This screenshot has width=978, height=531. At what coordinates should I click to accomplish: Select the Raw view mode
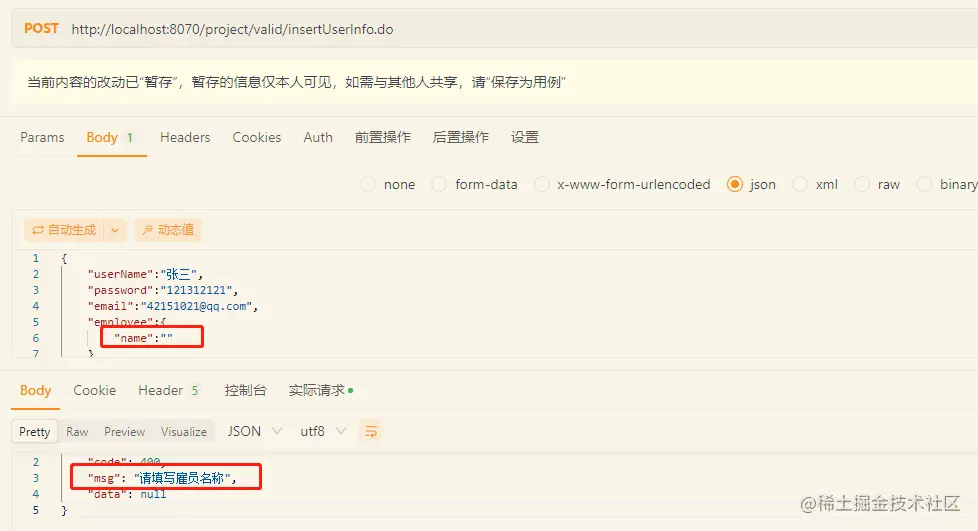tap(77, 432)
